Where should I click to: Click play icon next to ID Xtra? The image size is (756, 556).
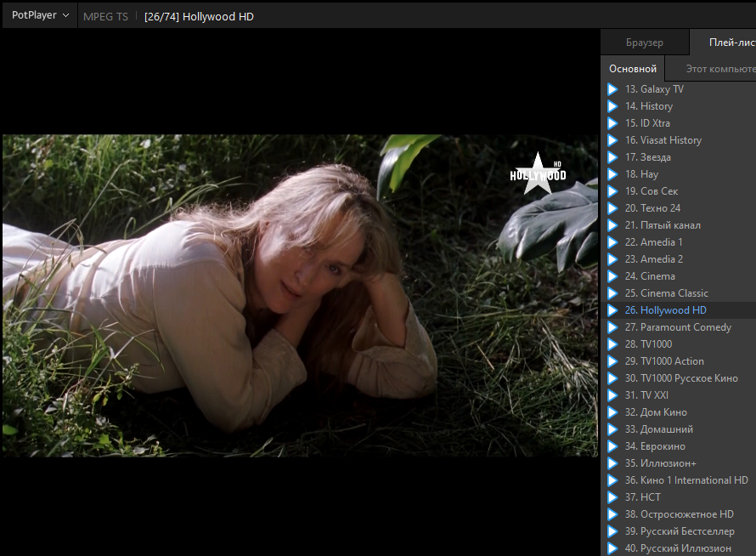pos(612,123)
